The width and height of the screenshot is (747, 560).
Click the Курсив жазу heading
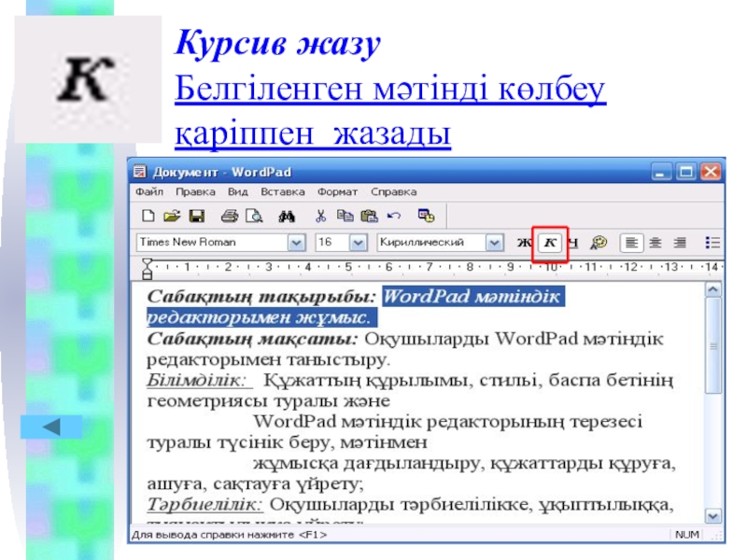(277, 44)
